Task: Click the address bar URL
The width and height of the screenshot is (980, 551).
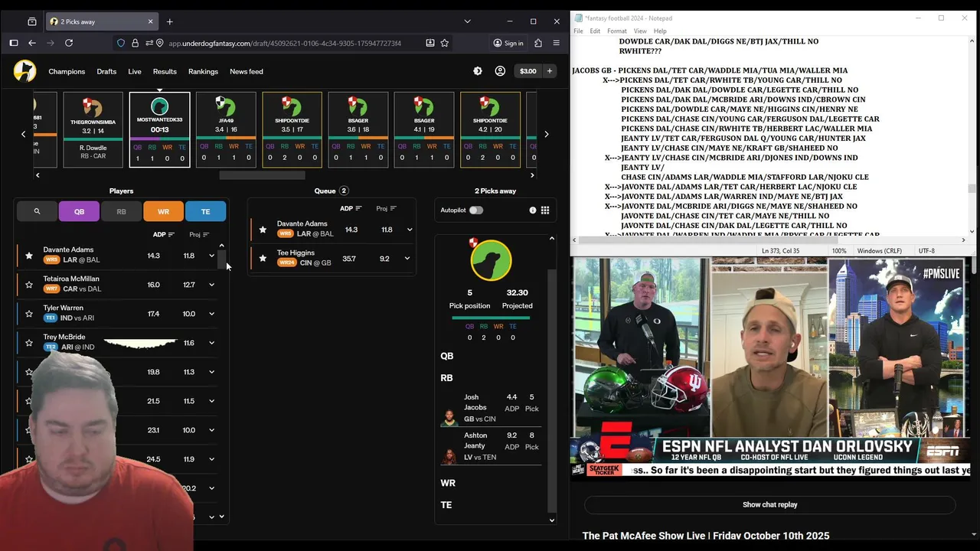Action: click(x=285, y=43)
